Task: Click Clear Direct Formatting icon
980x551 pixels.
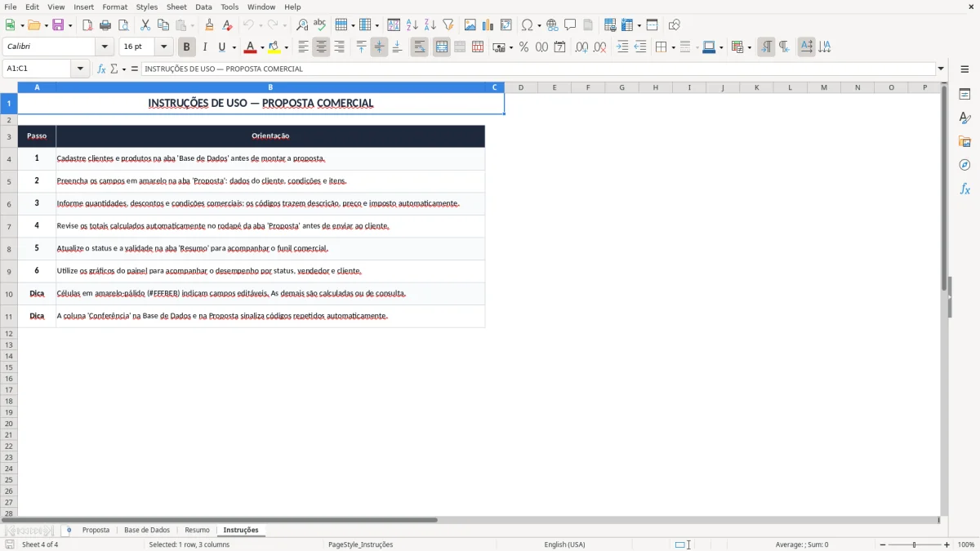Action: tap(227, 25)
